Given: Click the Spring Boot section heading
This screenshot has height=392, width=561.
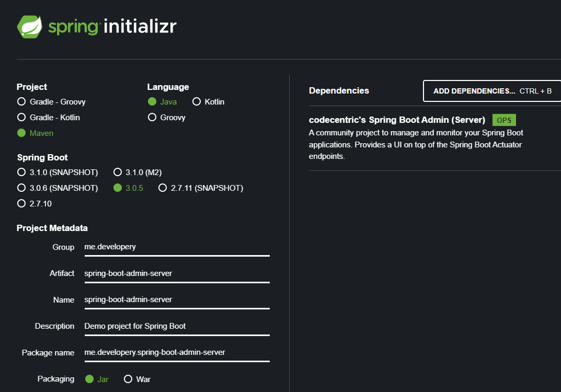Looking at the screenshot, I should (42, 157).
